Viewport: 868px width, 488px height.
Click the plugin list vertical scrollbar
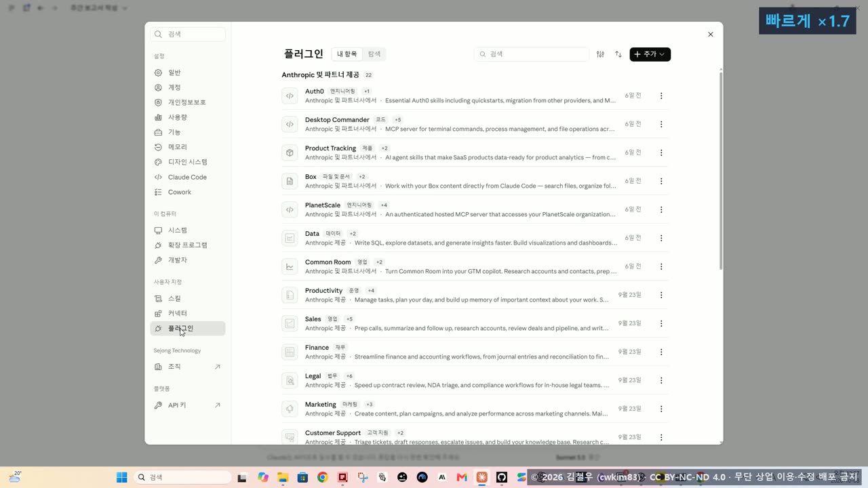coord(721,169)
